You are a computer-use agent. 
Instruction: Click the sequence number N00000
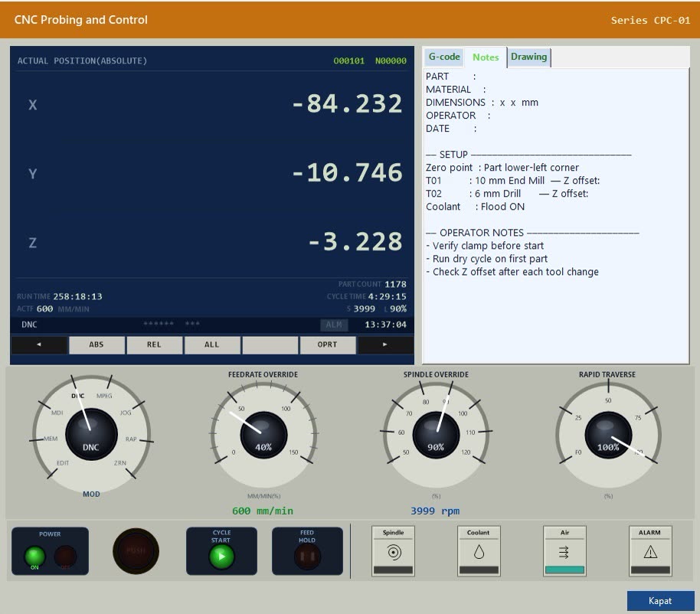click(x=391, y=60)
